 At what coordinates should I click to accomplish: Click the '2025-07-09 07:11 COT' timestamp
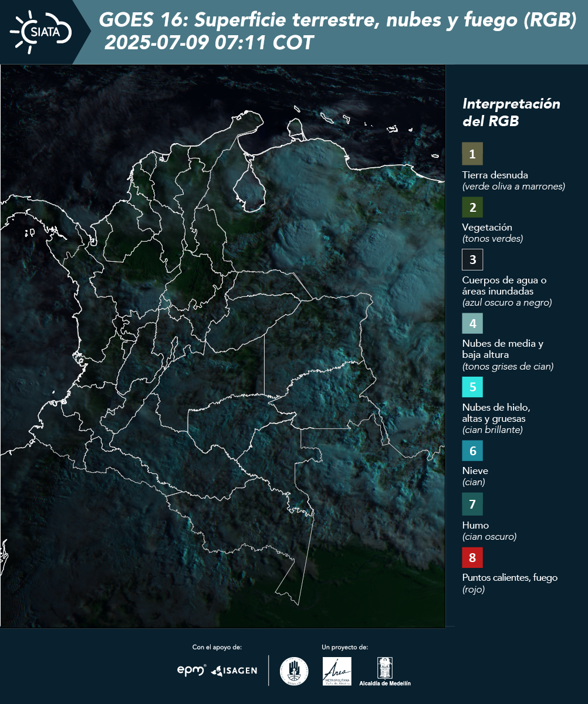(209, 43)
